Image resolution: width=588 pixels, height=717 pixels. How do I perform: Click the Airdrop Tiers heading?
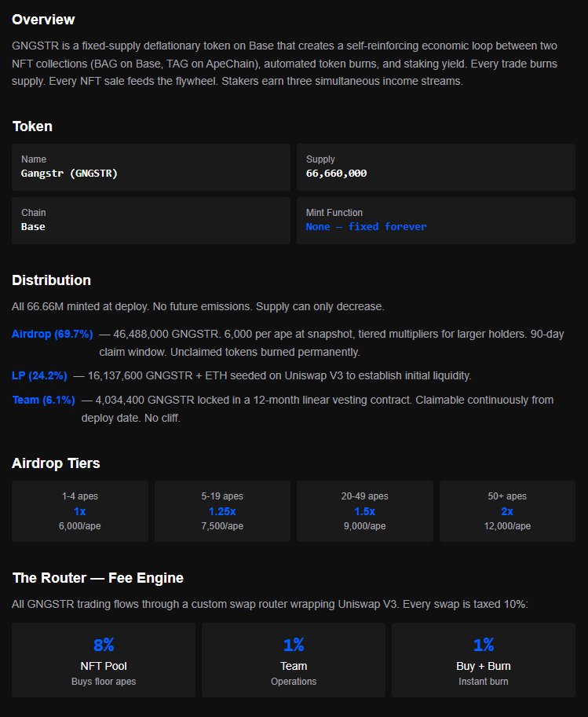coord(56,463)
